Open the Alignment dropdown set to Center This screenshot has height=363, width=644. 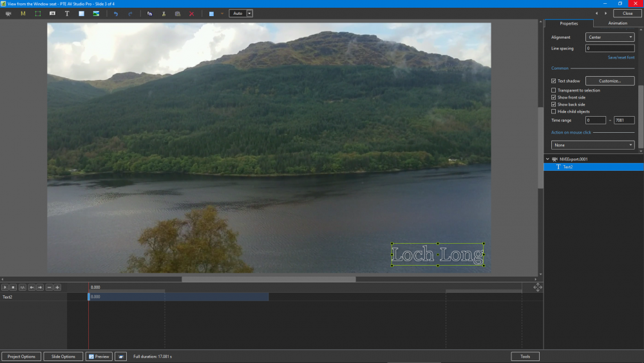(610, 37)
